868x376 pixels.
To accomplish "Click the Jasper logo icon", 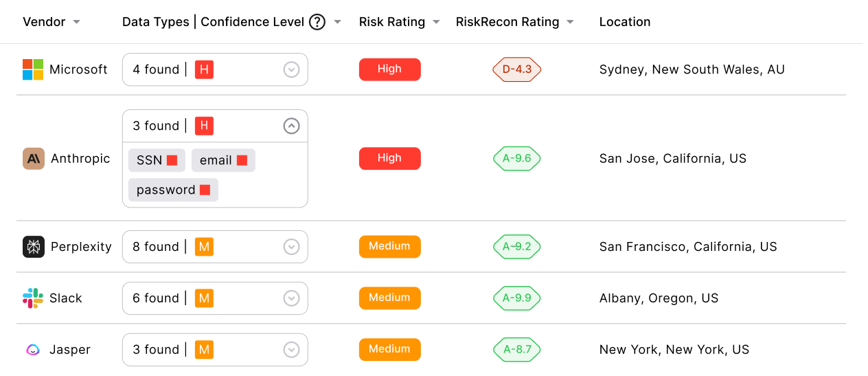I will click(33, 350).
